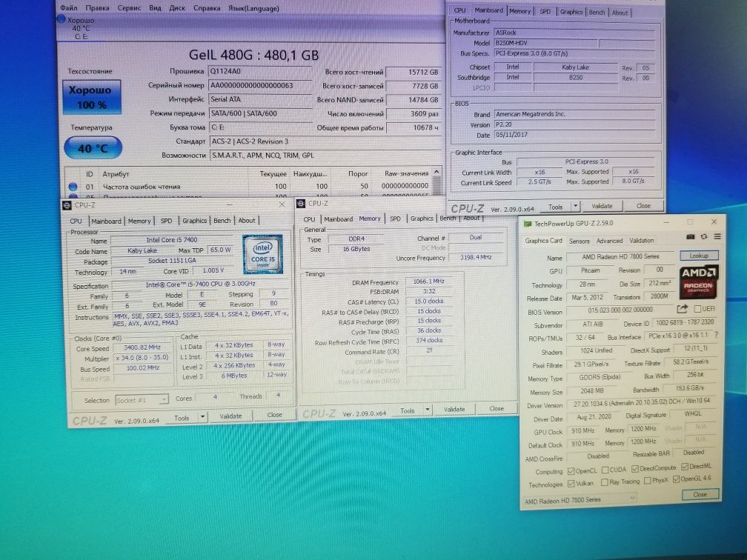The height and width of the screenshot is (560, 747).
Task: Toggle the DirectCompute checkbox
Action: point(634,469)
